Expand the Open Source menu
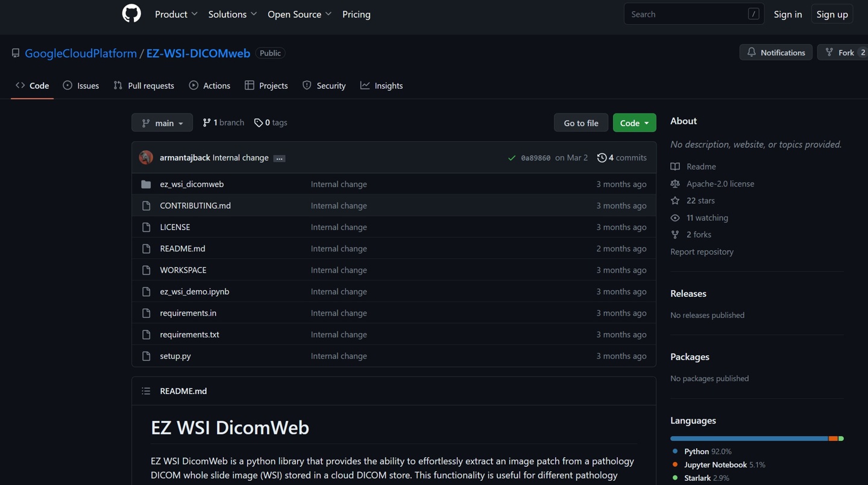The height and width of the screenshot is (485, 868). (300, 14)
